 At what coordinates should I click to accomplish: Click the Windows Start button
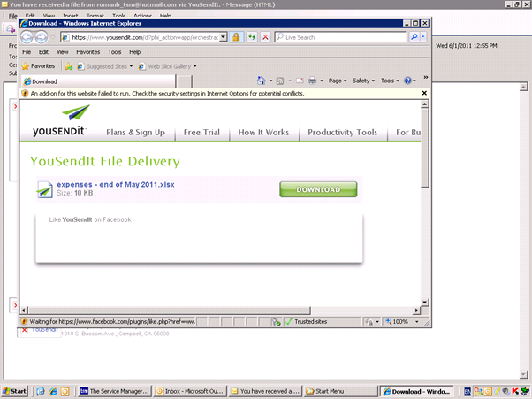point(15,390)
